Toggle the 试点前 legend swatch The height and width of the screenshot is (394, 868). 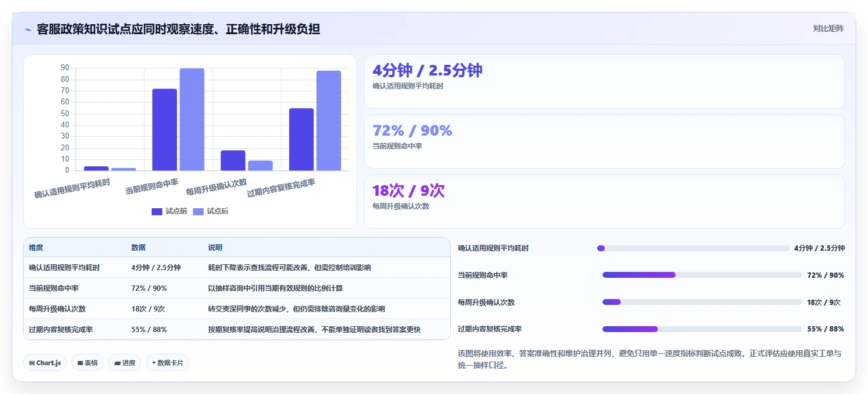click(x=156, y=211)
